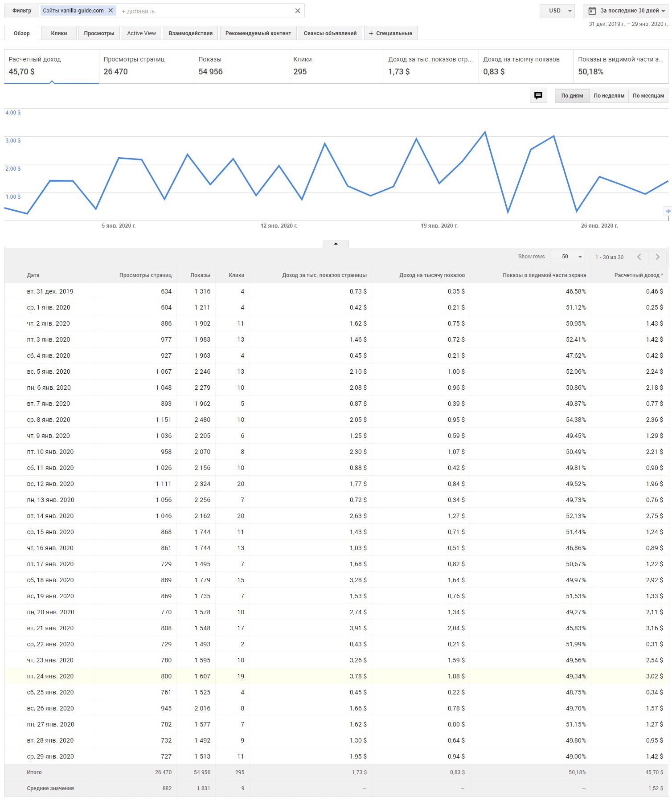Open the 'Обзор' tab
This screenshot has width=672, height=800.
[22, 33]
